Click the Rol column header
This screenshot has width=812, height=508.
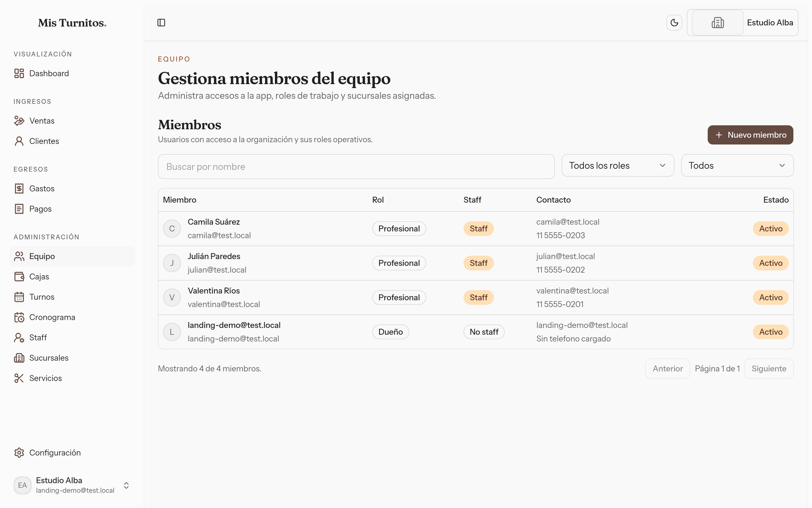pos(378,200)
